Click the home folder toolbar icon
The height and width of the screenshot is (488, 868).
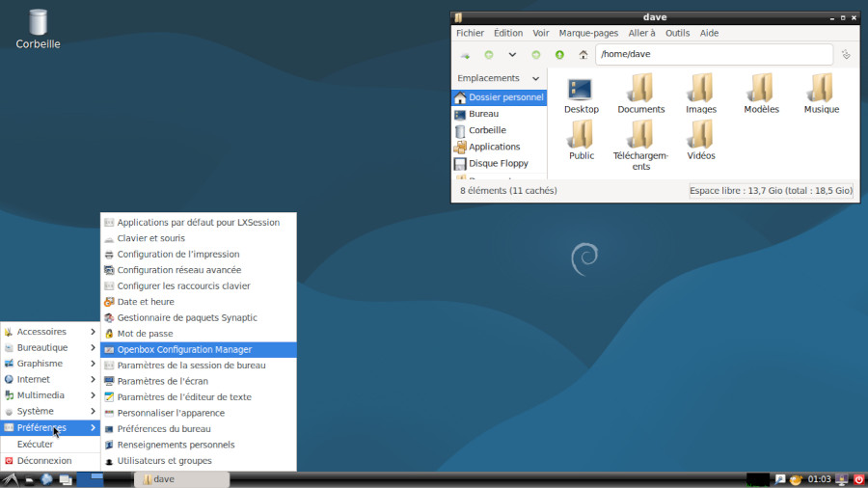pos(583,55)
